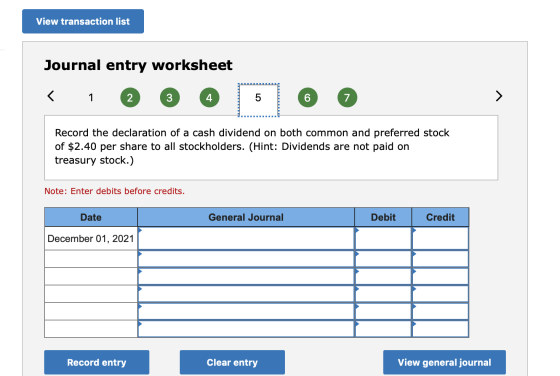Click the Credit column header
Image resolution: width=560 pixels, height=376 pixels.
440,217
